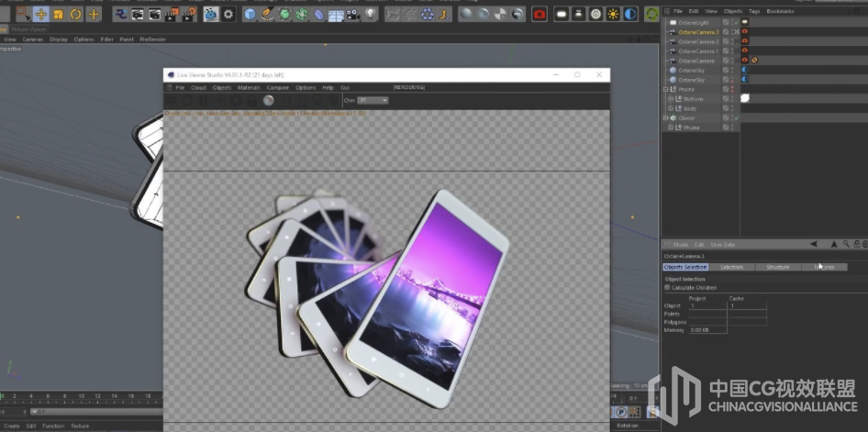Switch to the Picture Viewer tab

pyautogui.click(x=29, y=29)
